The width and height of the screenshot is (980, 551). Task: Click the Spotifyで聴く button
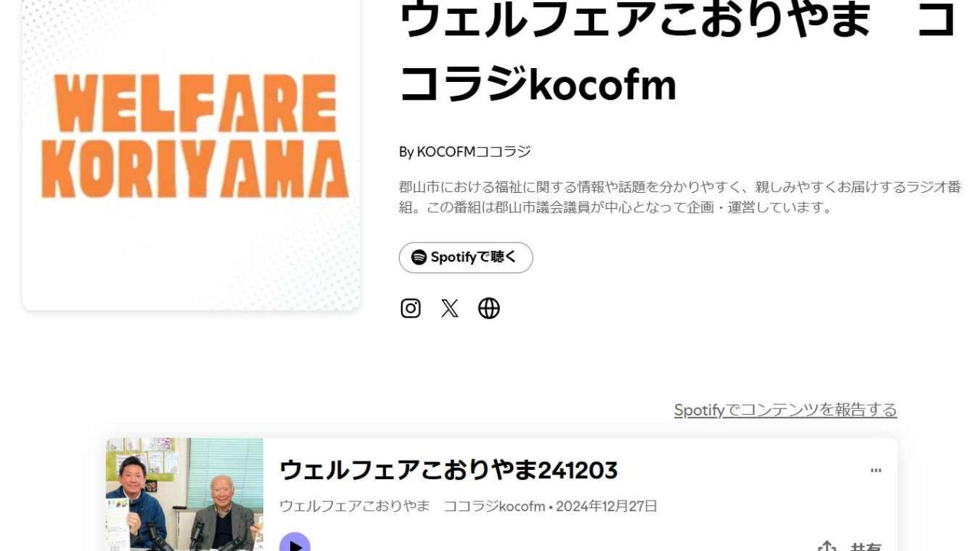465,258
